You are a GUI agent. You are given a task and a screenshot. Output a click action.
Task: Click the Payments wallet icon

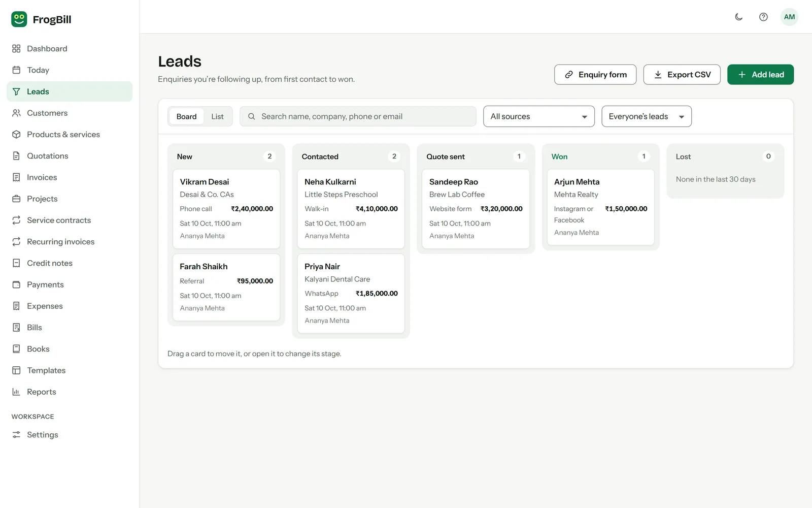click(x=16, y=284)
